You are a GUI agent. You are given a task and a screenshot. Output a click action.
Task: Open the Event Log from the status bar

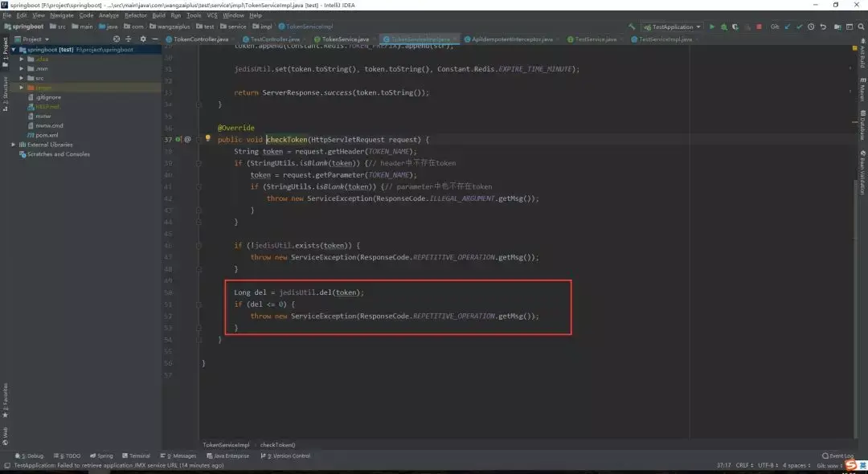coord(837,456)
